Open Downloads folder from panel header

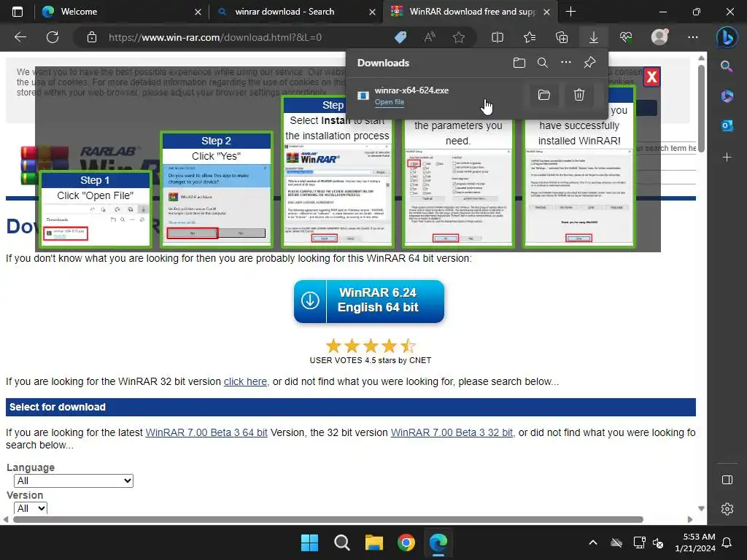[519, 63]
